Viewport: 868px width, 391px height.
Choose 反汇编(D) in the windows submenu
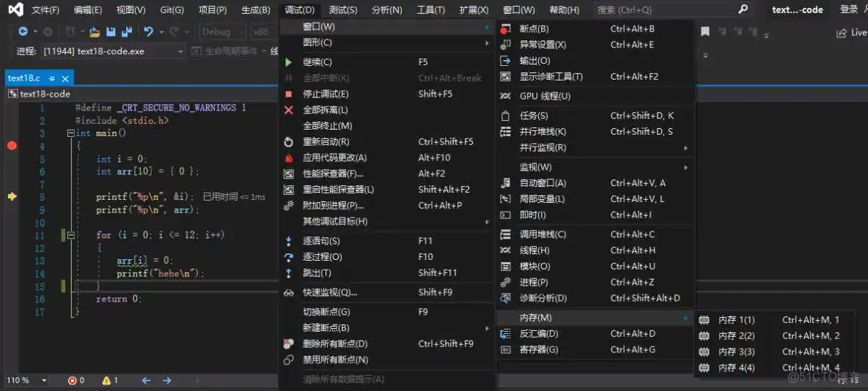[x=539, y=334]
